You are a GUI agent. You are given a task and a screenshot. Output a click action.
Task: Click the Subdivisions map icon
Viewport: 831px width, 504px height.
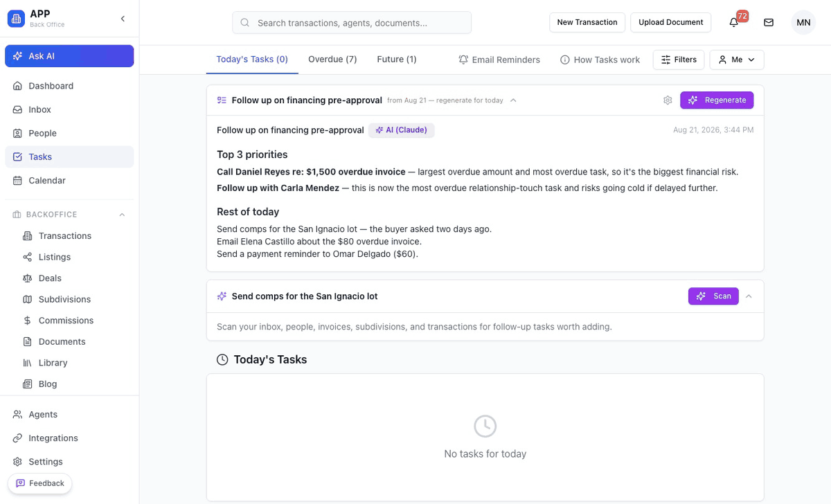[28, 299]
